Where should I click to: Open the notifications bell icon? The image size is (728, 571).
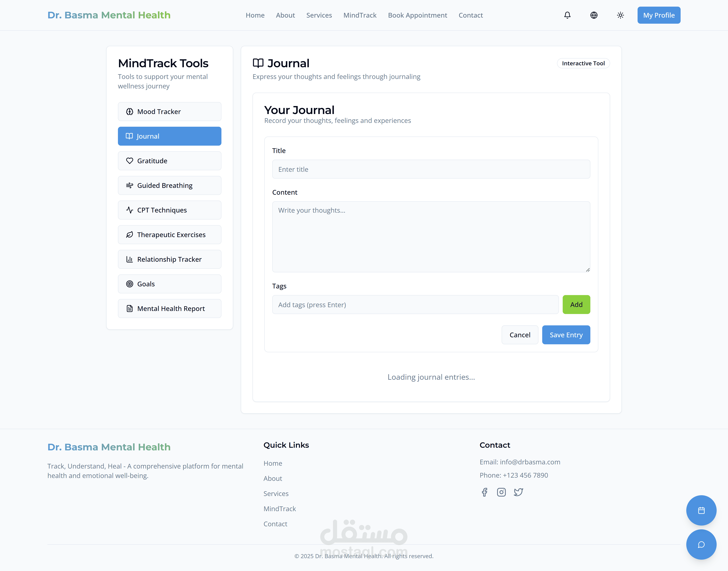[x=567, y=15]
